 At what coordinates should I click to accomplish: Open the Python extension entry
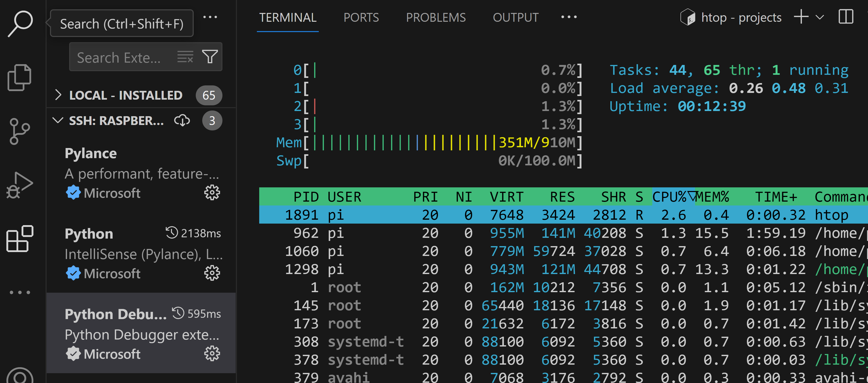[142, 253]
